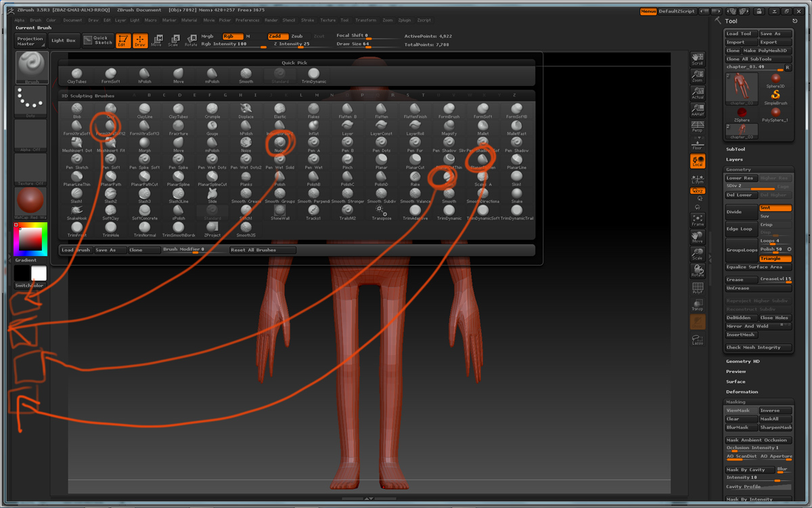Select the Slide brush
Screen dimensions: 812x508
[212, 196]
